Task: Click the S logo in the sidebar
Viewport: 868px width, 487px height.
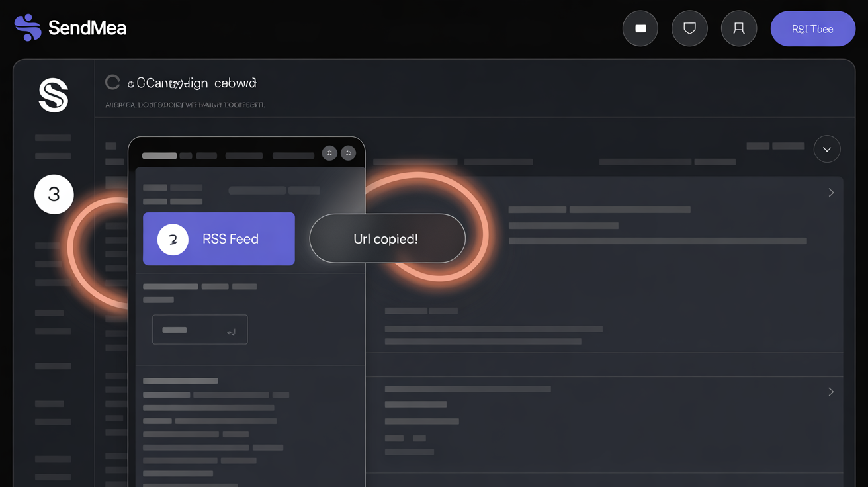Action: pos(54,95)
